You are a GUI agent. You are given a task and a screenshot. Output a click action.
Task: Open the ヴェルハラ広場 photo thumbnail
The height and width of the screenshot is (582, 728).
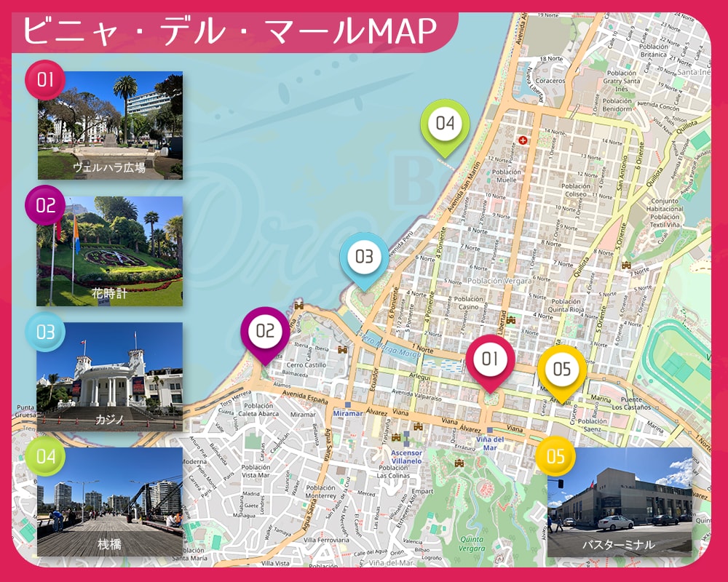(110, 125)
